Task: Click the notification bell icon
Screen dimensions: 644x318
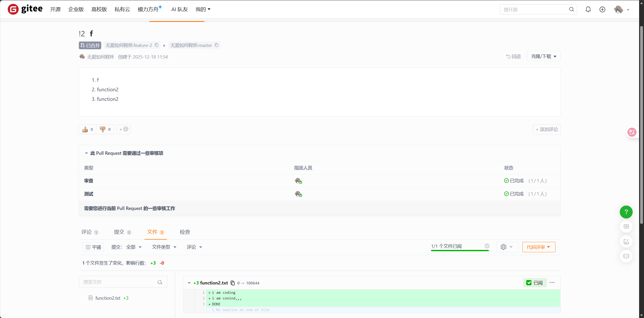Action: point(588,10)
